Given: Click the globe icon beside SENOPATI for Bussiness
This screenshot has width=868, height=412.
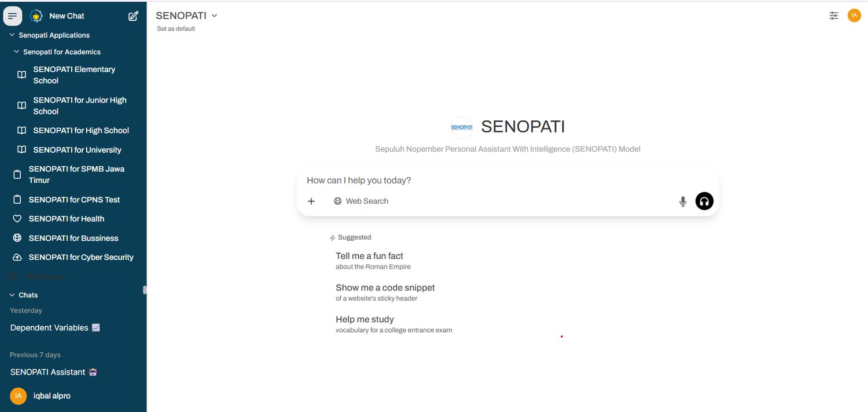Looking at the screenshot, I should coord(17,238).
